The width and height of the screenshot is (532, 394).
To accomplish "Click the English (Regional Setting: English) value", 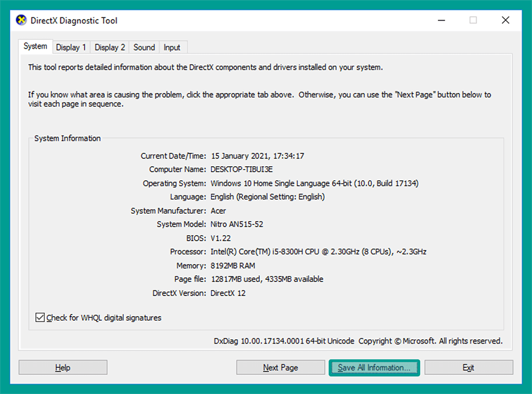I will tap(268, 197).
